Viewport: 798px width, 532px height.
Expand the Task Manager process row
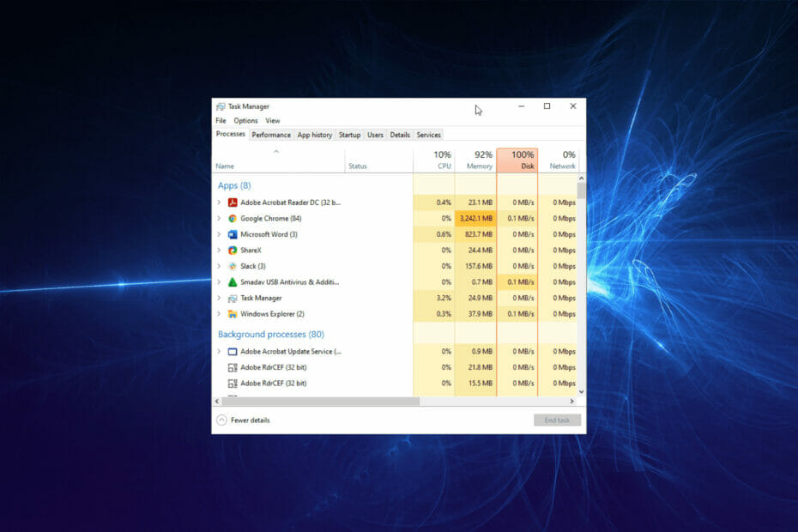click(x=219, y=299)
